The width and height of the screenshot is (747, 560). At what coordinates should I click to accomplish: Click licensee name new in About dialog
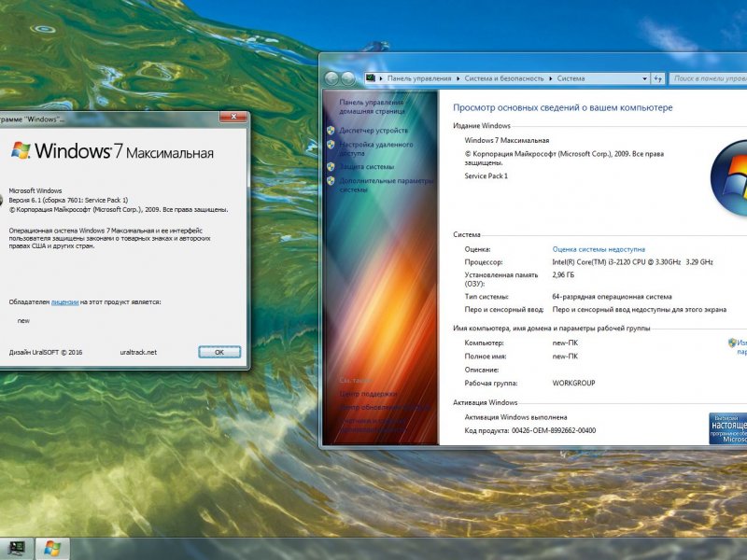pos(23,321)
